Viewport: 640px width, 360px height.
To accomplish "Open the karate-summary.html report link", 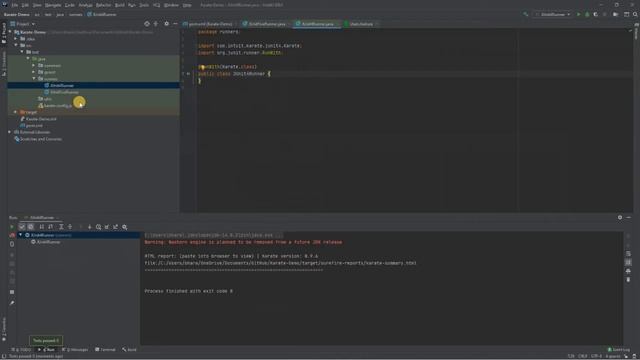I will pos(280,263).
